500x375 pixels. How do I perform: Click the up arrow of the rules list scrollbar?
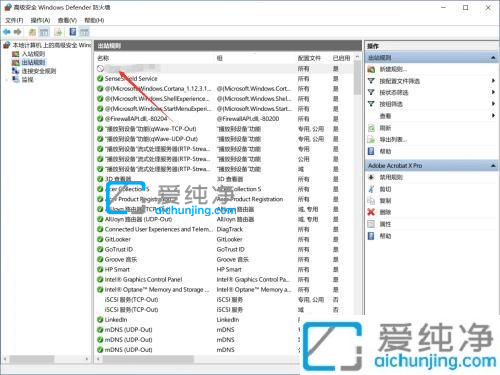tap(357, 57)
